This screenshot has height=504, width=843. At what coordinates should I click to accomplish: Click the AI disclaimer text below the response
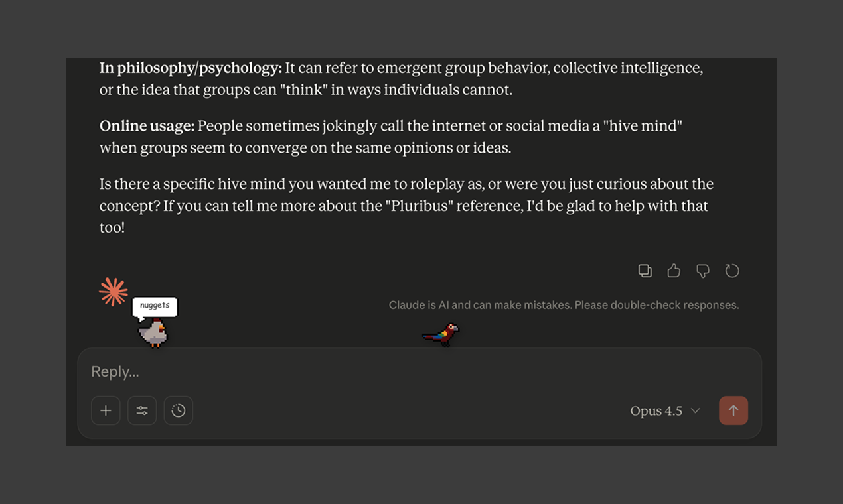(x=564, y=304)
